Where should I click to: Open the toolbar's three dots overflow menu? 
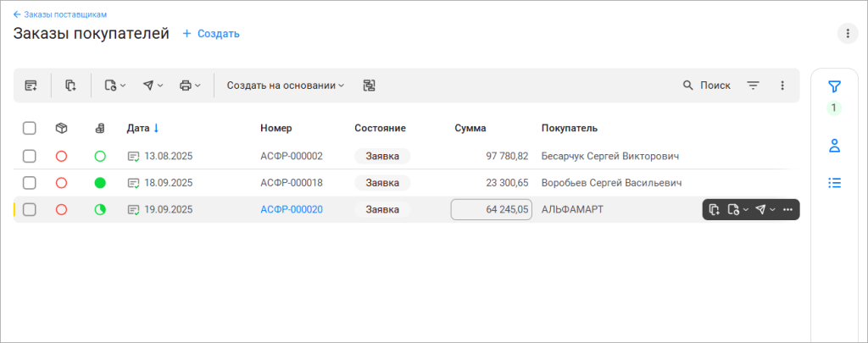click(x=782, y=86)
